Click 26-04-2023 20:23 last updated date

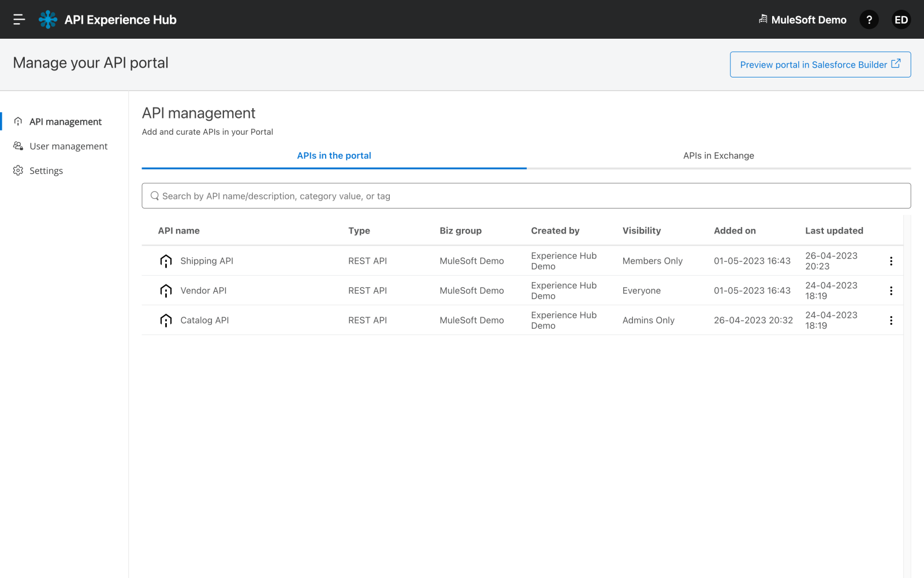point(831,261)
